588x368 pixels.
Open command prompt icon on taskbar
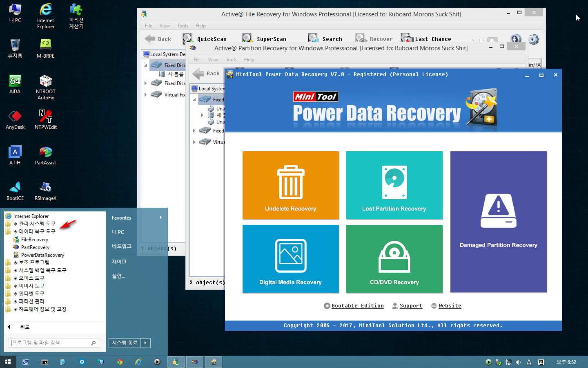pos(45,362)
